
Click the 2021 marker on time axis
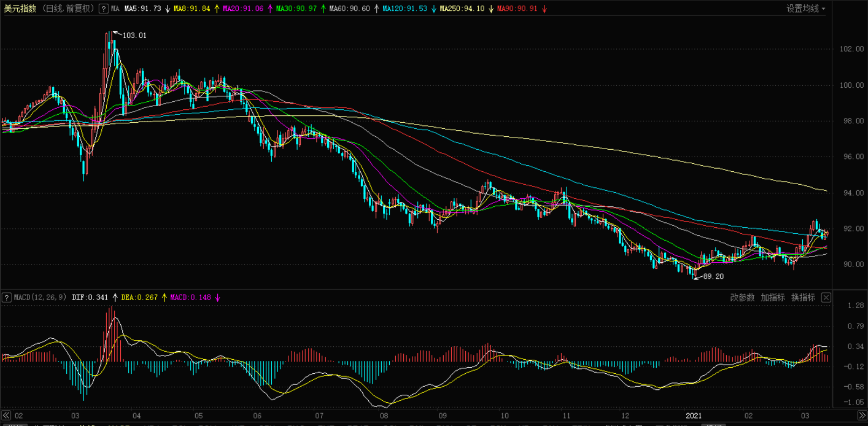tap(693, 416)
